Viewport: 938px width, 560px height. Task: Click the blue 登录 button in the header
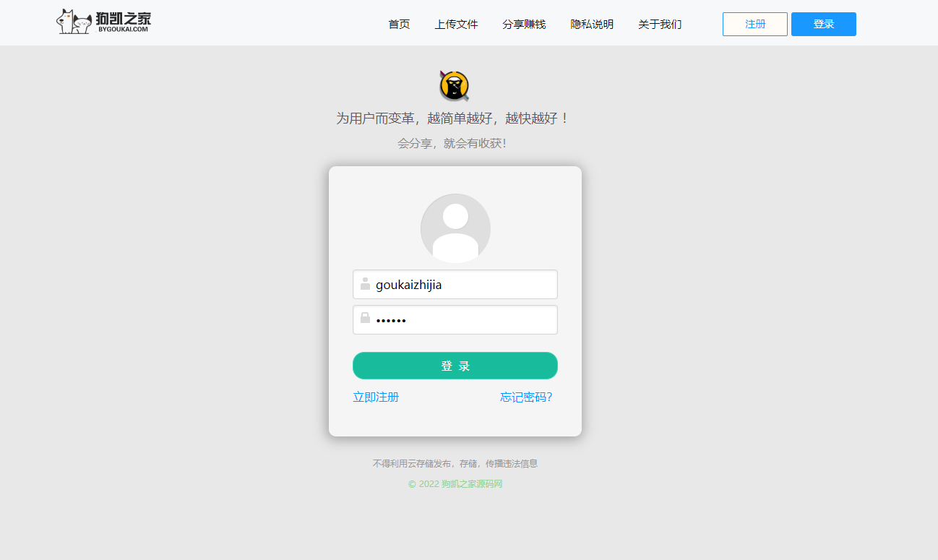[x=824, y=24]
